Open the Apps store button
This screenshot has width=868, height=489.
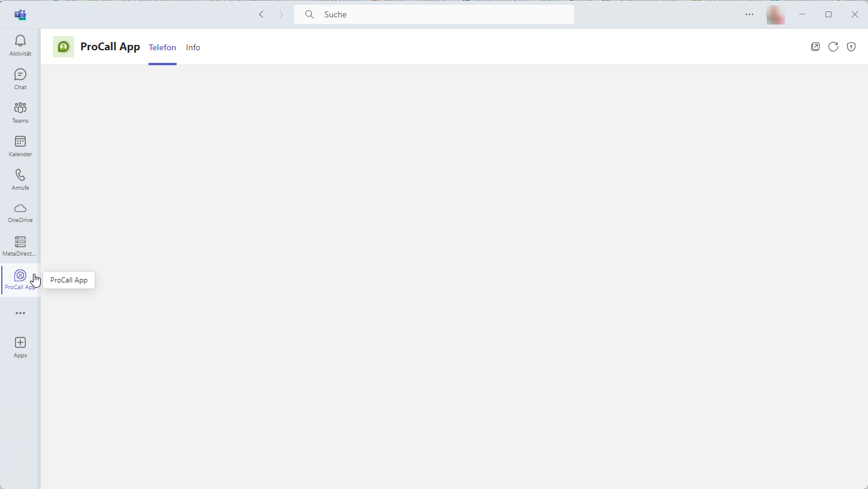point(20,347)
